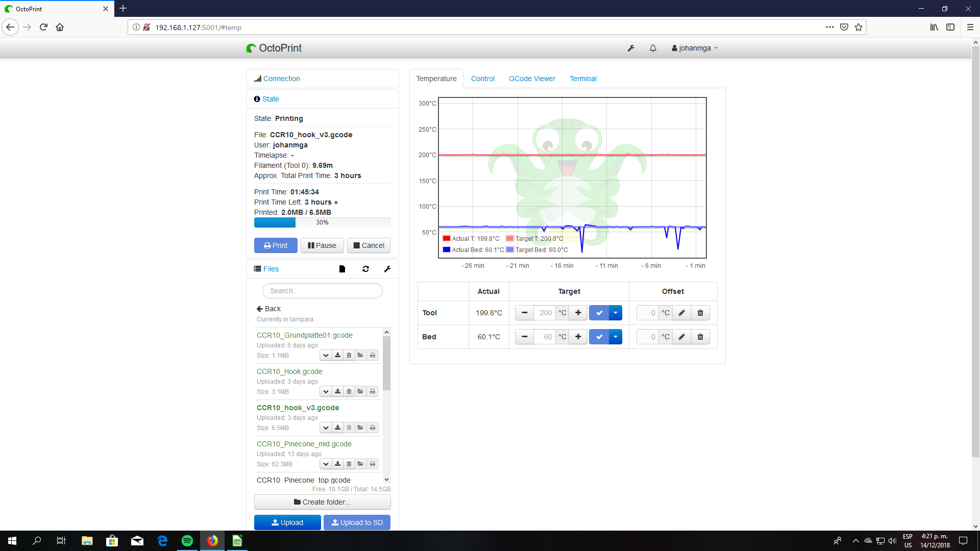
Task: Open Tool temperature preset dropdown
Action: [x=616, y=313]
